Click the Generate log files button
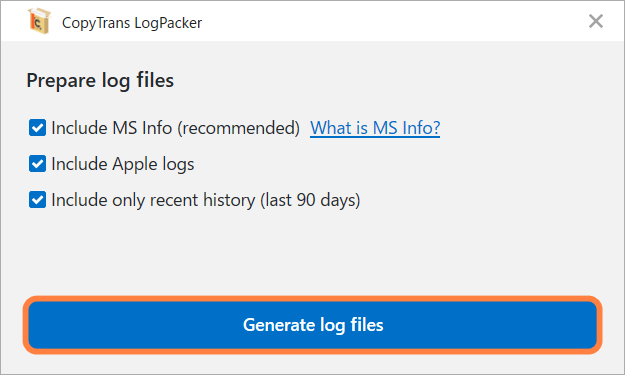 point(312,325)
